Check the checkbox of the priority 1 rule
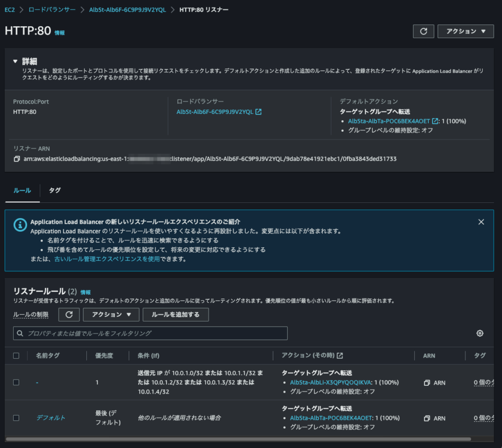 pos(16,383)
